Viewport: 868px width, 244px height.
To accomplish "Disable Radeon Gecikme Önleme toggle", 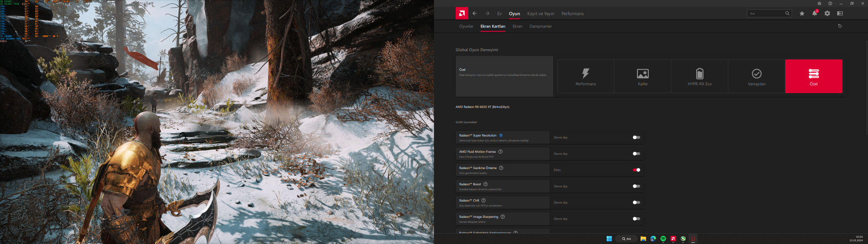I will [x=637, y=170].
